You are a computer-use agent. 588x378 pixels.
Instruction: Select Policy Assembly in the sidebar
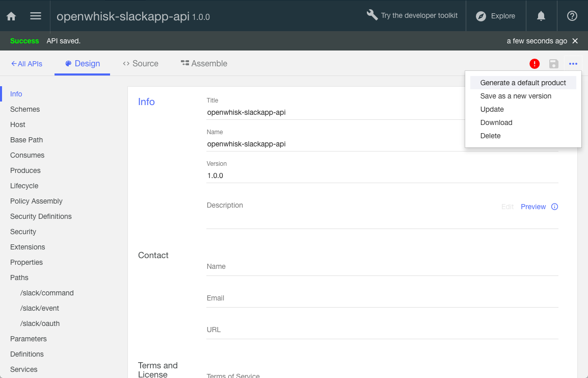tap(36, 201)
